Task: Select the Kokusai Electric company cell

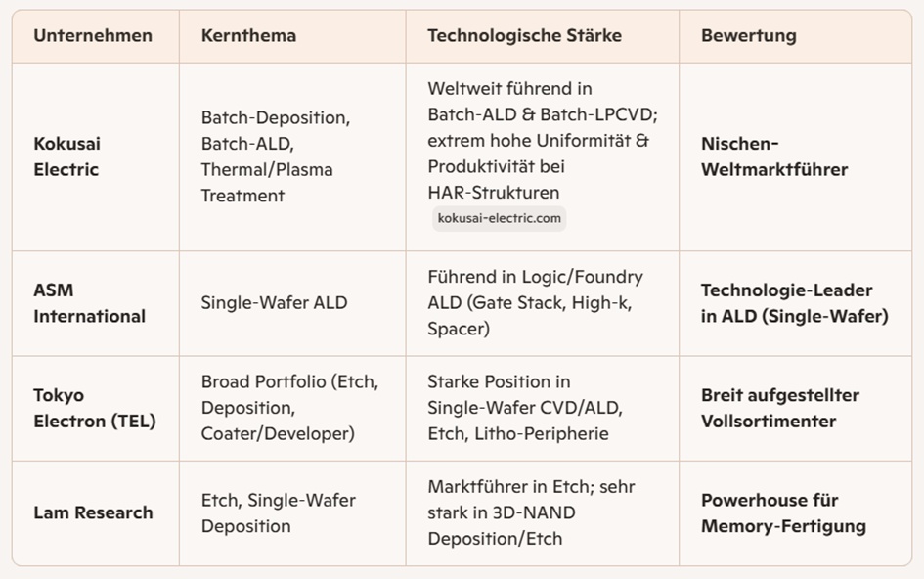Action: 67,156
